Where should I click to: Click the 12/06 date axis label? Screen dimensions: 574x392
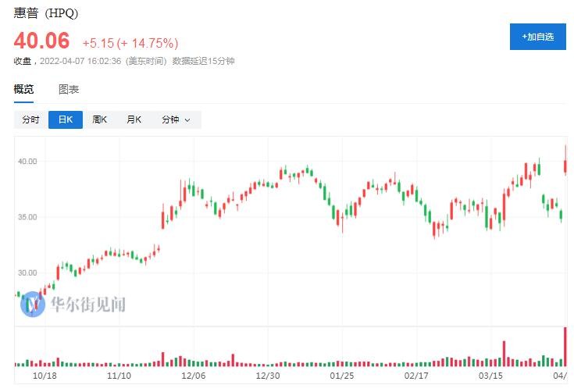tap(193, 376)
